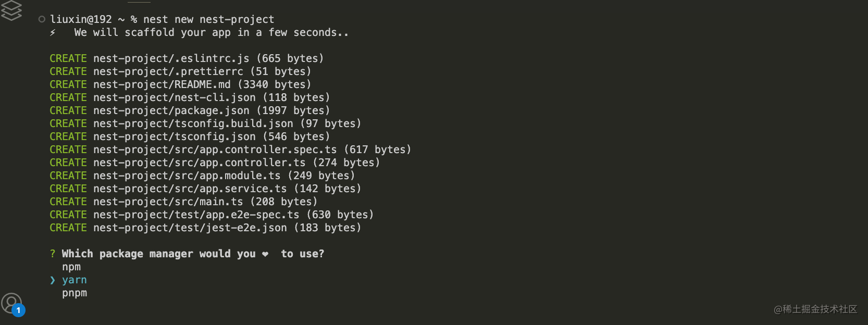Click the 'nest new nest-project' command text
The height and width of the screenshot is (325, 868).
208,19
